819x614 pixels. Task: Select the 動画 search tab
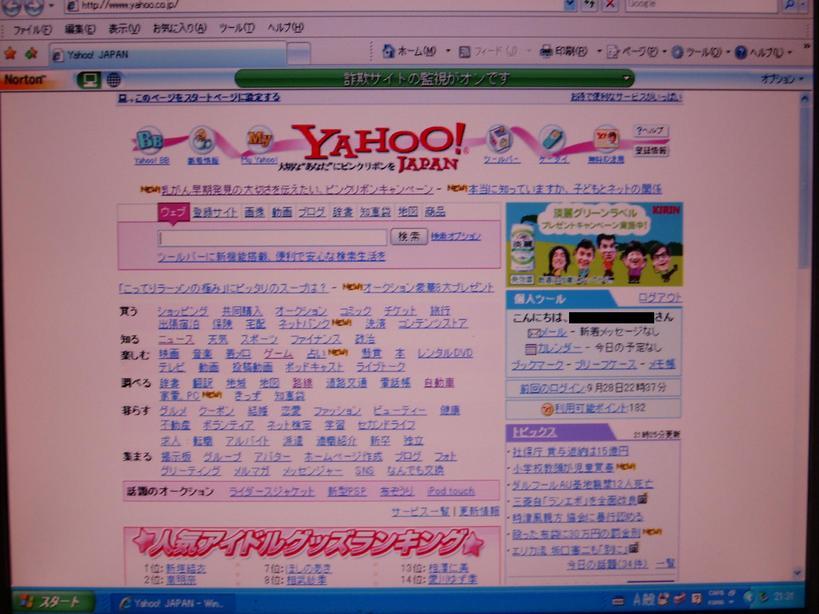[282, 212]
